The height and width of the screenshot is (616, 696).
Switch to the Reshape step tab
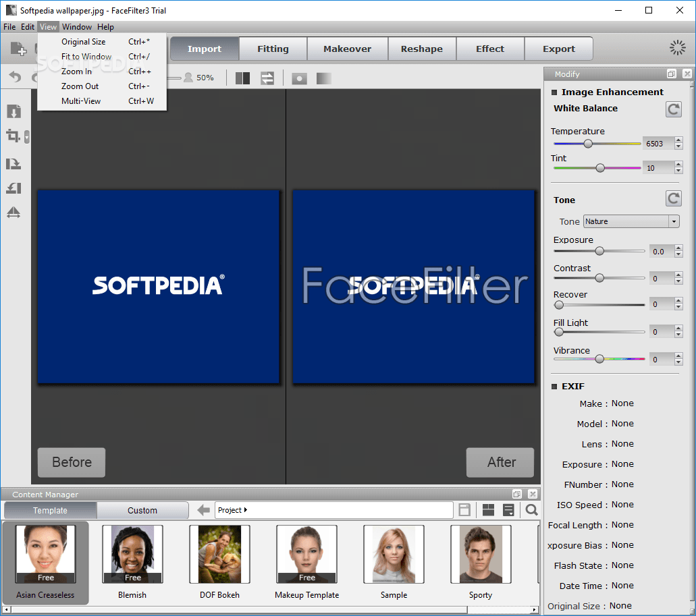pos(422,49)
